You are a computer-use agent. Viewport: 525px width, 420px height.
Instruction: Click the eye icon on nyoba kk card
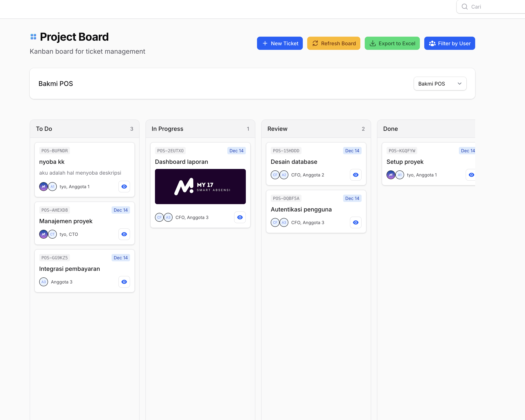pyautogui.click(x=124, y=187)
